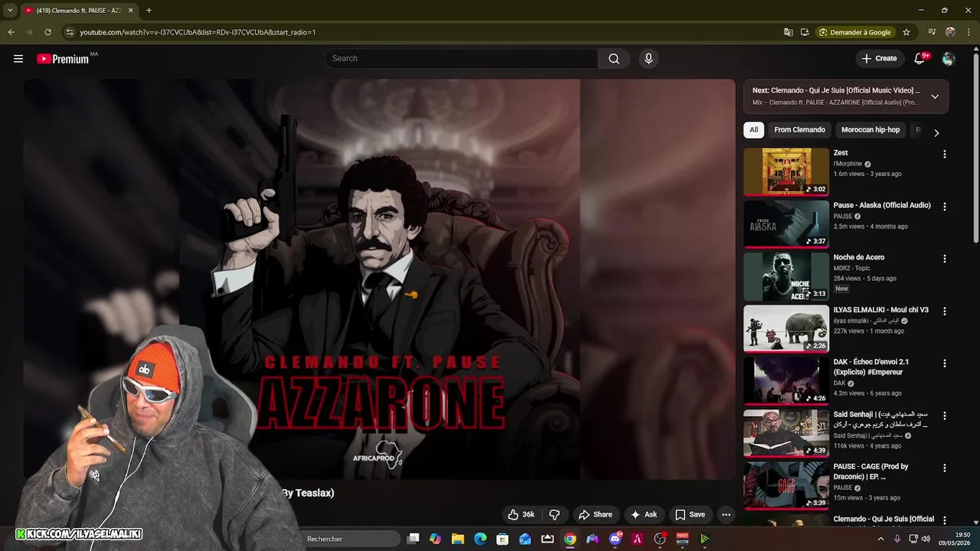The width and height of the screenshot is (980, 551).
Task: Open the PAUSE - CAGE thumbnail
Action: (x=786, y=485)
